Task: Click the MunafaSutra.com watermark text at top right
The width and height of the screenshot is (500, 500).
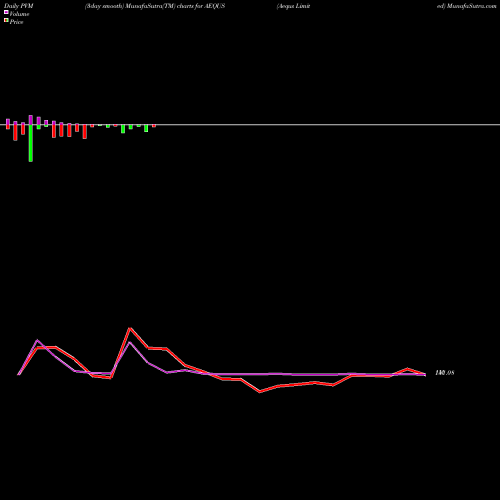Action: click(471, 6)
